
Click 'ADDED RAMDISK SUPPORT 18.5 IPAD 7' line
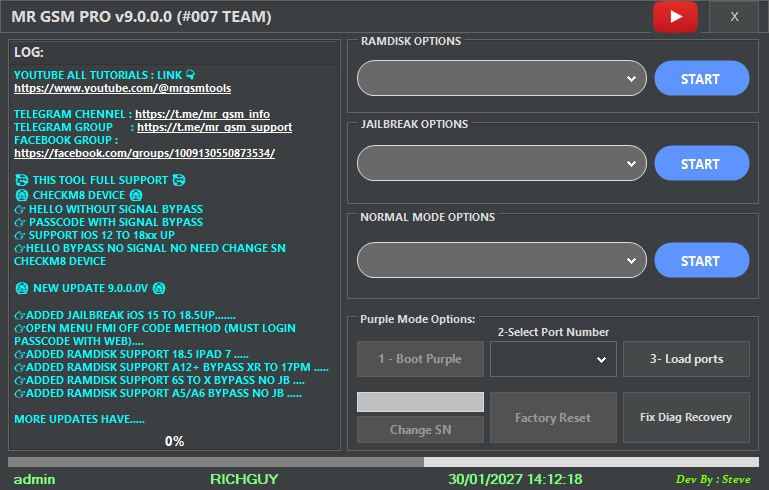(x=131, y=354)
